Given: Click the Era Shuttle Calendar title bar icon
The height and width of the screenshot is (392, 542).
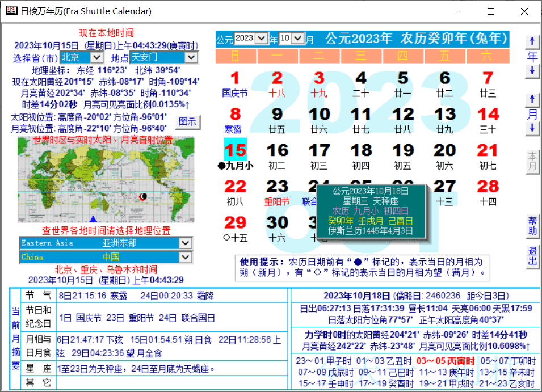Looking at the screenshot, I should [10, 11].
